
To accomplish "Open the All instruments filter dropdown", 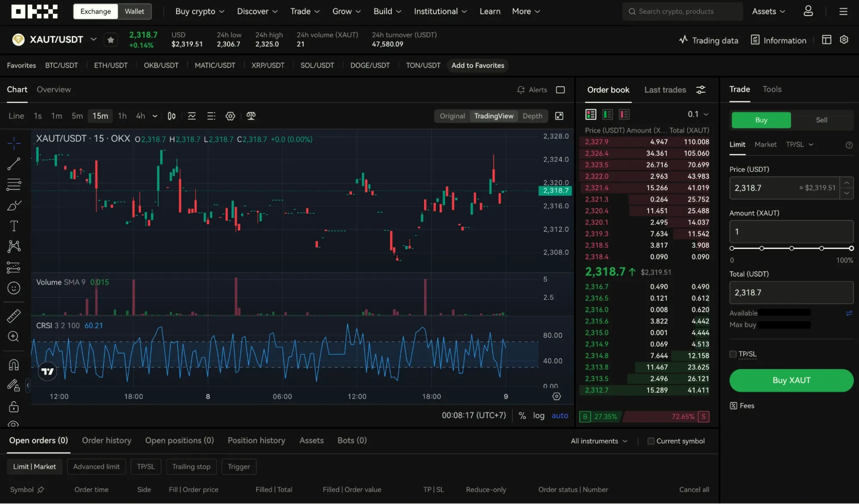I will pyautogui.click(x=599, y=441).
